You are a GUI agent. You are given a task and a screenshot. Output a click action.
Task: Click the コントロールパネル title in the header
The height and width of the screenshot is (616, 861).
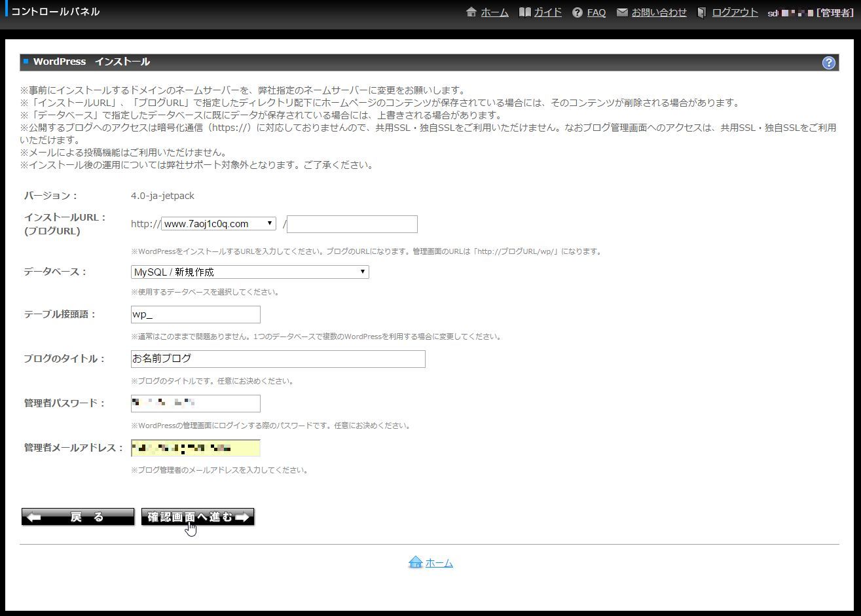pyautogui.click(x=56, y=12)
